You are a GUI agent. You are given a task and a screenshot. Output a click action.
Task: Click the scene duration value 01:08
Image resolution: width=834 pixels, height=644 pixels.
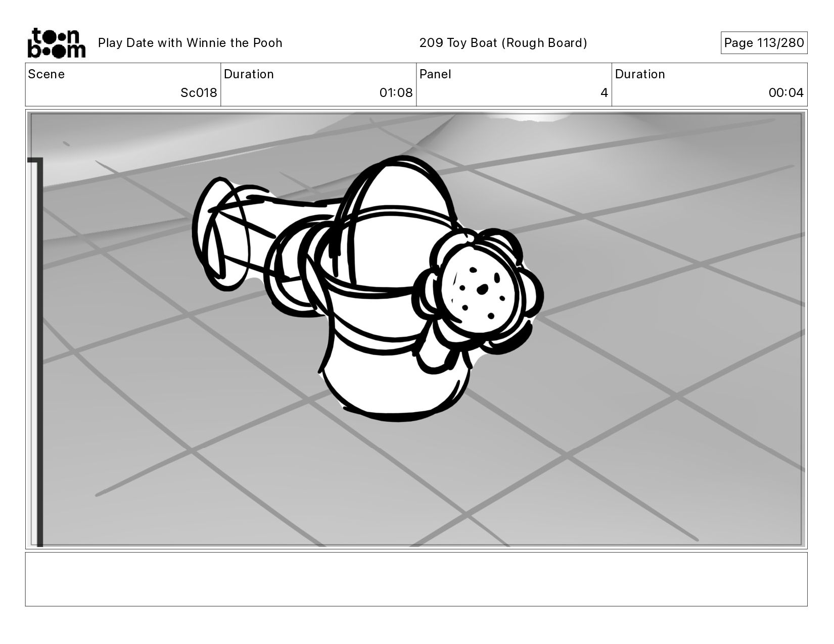(x=396, y=93)
